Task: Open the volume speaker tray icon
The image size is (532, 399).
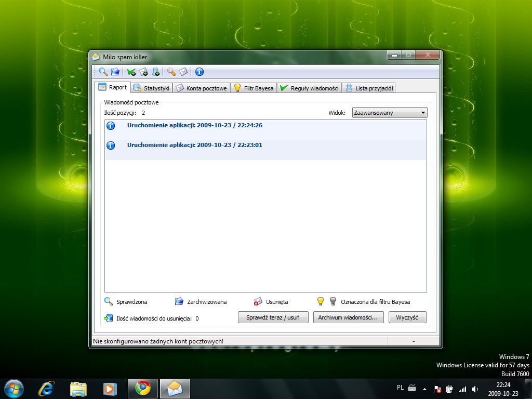Action: (475, 389)
